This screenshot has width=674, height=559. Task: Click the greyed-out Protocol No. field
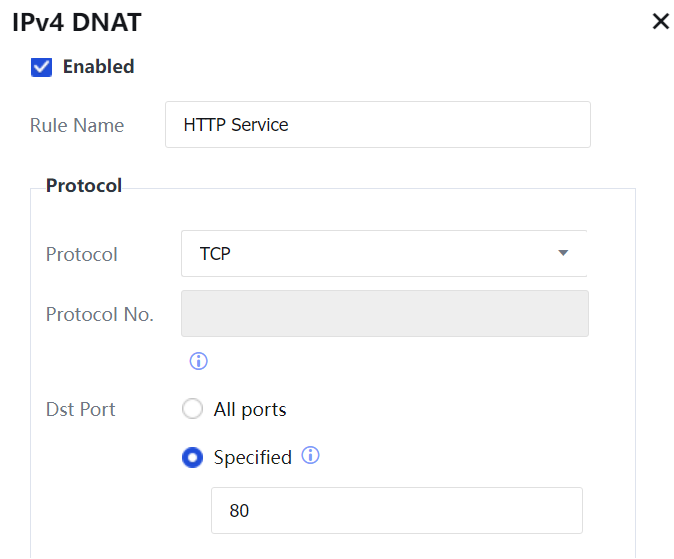point(384,314)
